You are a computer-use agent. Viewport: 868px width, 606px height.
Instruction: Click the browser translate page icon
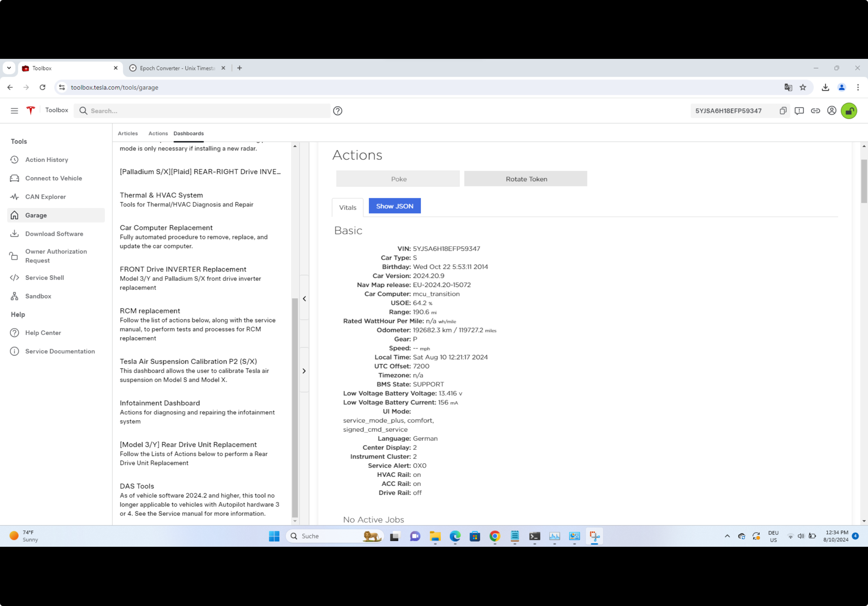click(x=788, y=87)
